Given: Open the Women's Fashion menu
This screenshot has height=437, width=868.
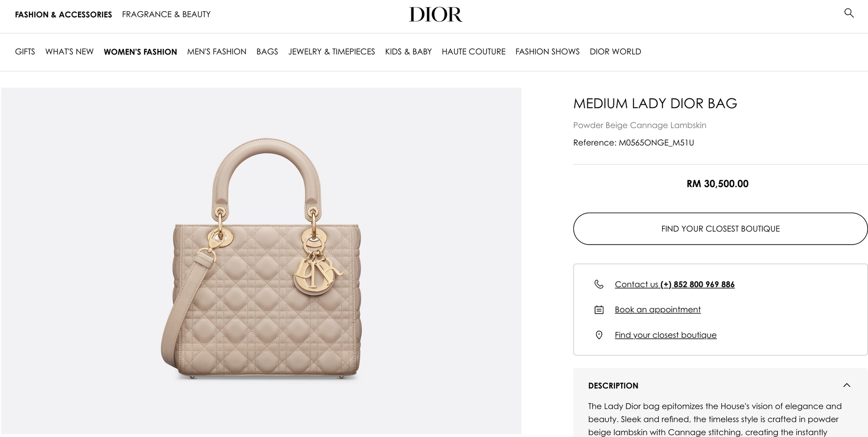Looking at the screenshot, I should tap(140, 52).
